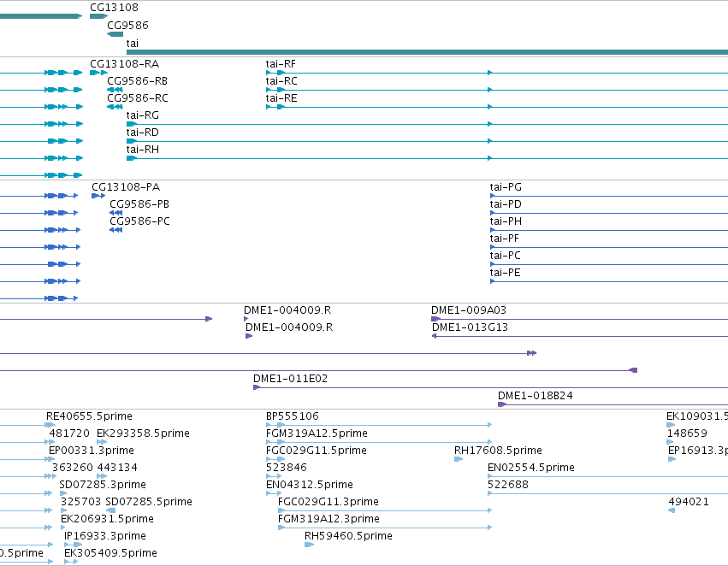Click the tai-PC protein label
728x566 pixels.
(505, 256)
